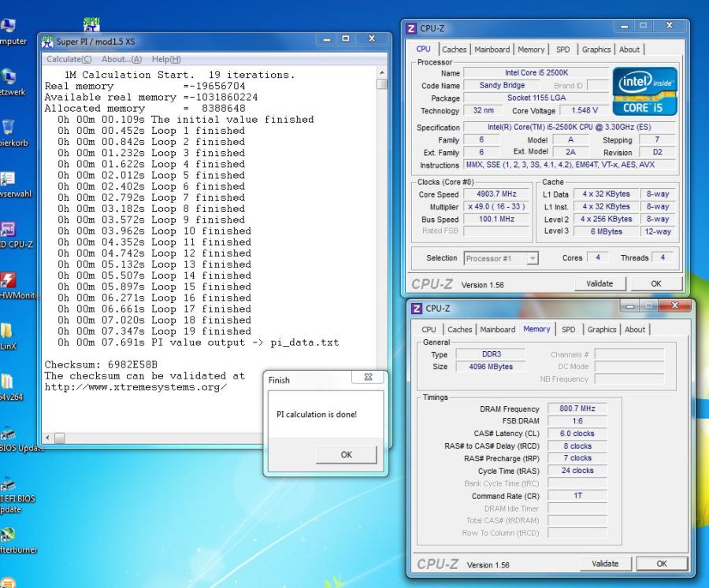This screenshot has width=709, height=588.
Task: Click the processor name Intel Core i5 2500K
Action: [536, 72]
